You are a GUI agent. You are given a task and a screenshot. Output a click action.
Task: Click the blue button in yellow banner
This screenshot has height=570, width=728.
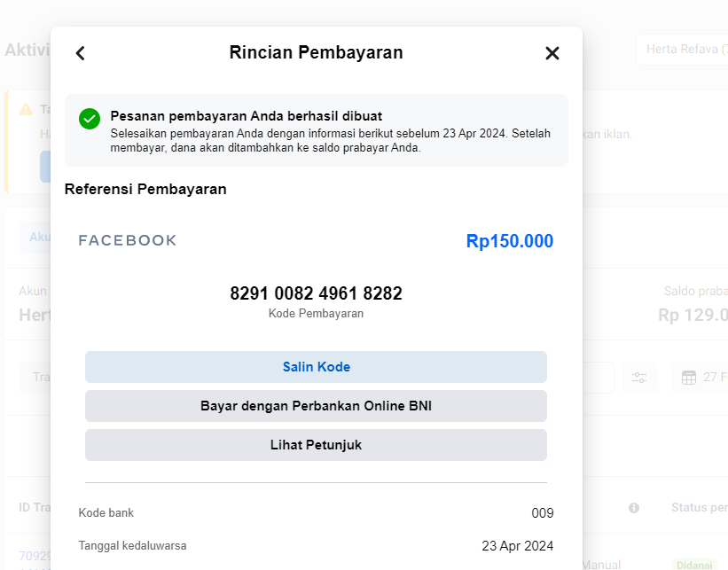click(45, 166)
